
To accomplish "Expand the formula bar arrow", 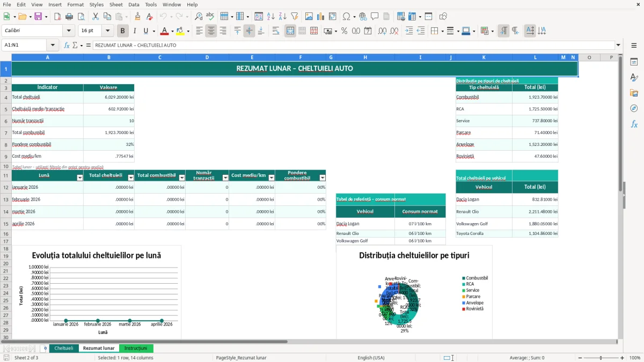I will click(619, 45).
